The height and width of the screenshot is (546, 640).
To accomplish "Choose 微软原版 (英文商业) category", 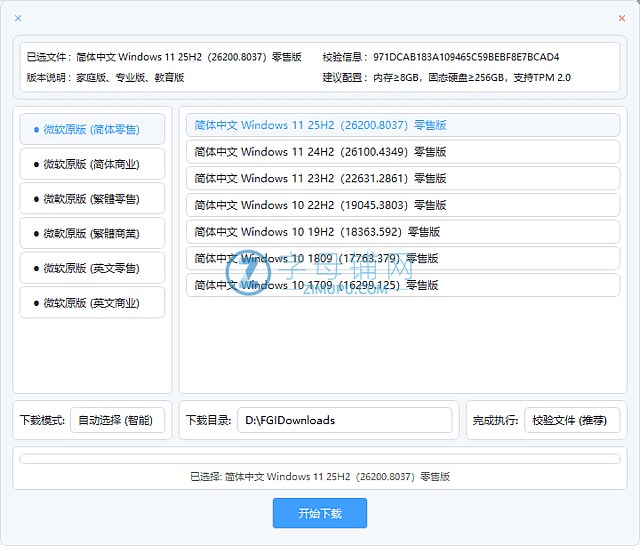I will [92, 303].
